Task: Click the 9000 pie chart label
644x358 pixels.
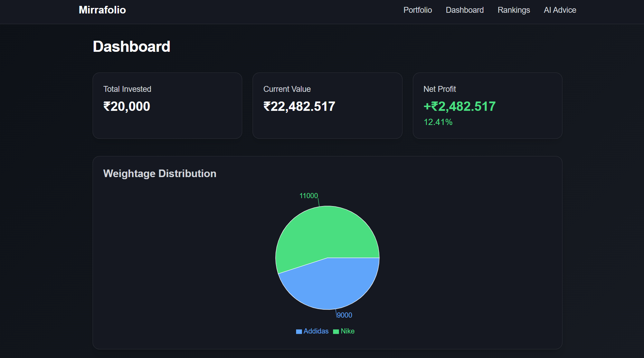Action: [344, 315]
